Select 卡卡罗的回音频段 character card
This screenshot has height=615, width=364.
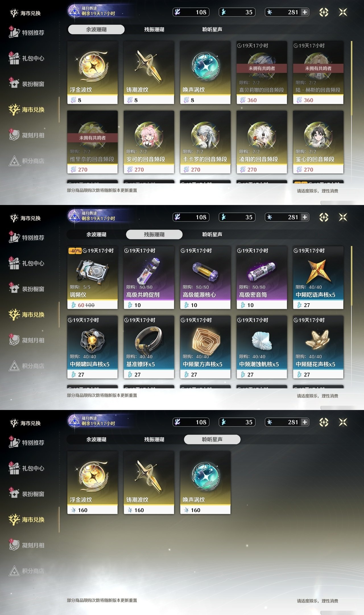[205, 142]
